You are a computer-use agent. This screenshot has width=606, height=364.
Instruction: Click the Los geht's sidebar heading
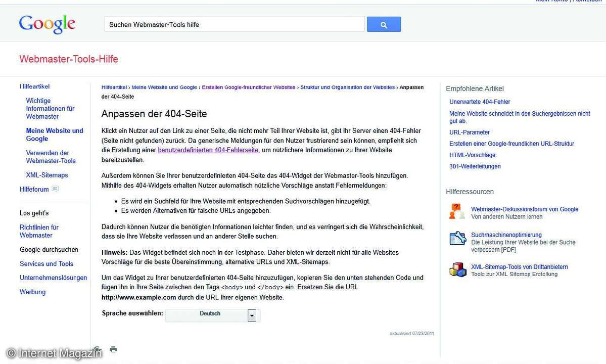pos(34,213)
